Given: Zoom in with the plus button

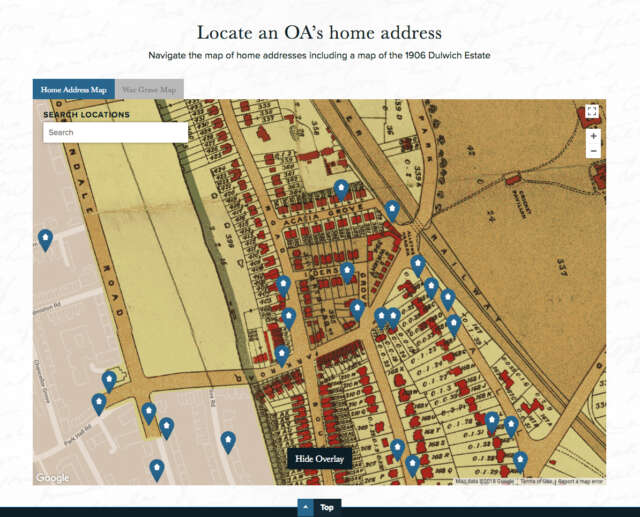Looking at the screenshot, I should (593, 136).
